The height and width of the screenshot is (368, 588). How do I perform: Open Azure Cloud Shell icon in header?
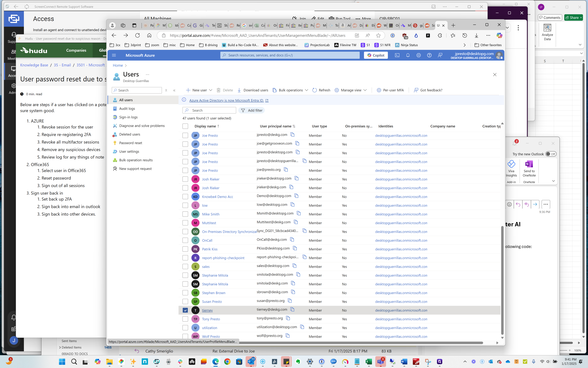click(x=397, y=55)
